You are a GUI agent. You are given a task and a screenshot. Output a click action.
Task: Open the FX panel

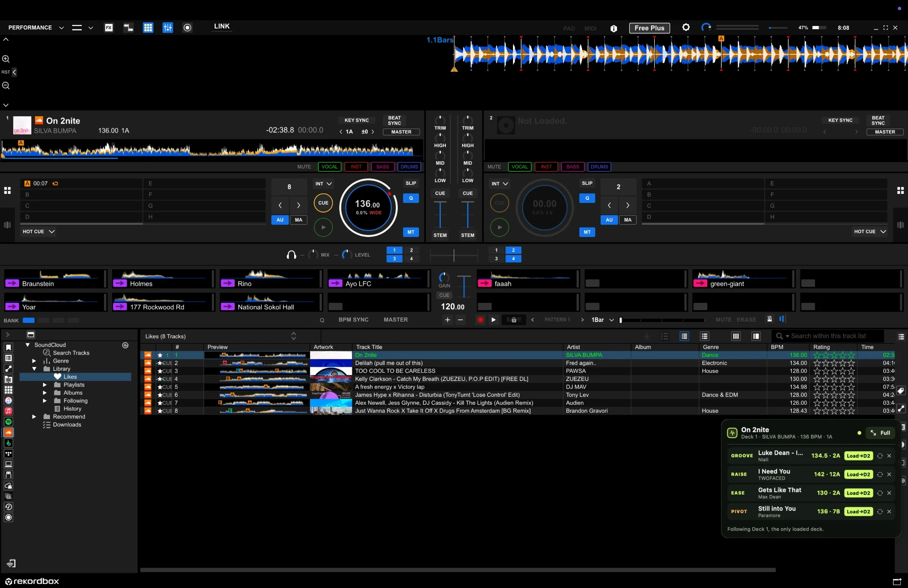pos(109,28)
